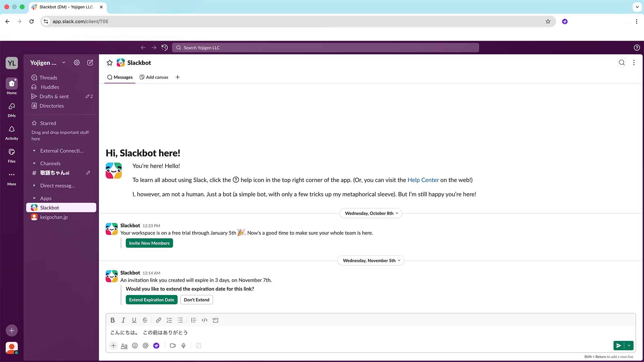The height and width of the screenshot is (362, 644).
Task: Open the Help Center link
Action: click(423, 180)
